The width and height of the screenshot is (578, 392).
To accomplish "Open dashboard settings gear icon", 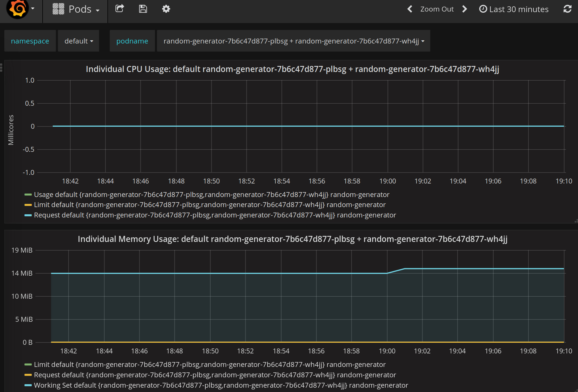I will pyautogui.click(x=166, y=9).
